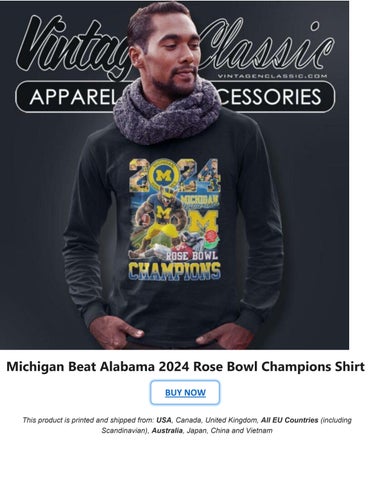This screenshot has width=371, height=480.
Task: Click the BUY NOW button
Action: tap(185, 392)
